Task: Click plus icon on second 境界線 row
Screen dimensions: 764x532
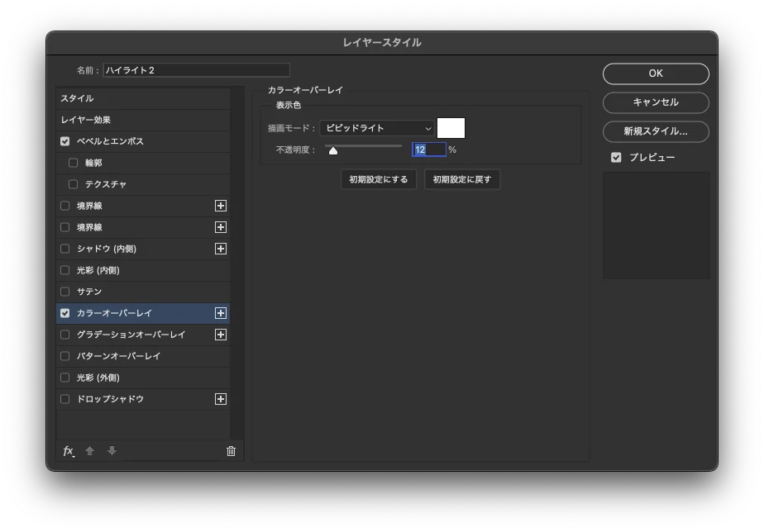Action: (221, 227)
